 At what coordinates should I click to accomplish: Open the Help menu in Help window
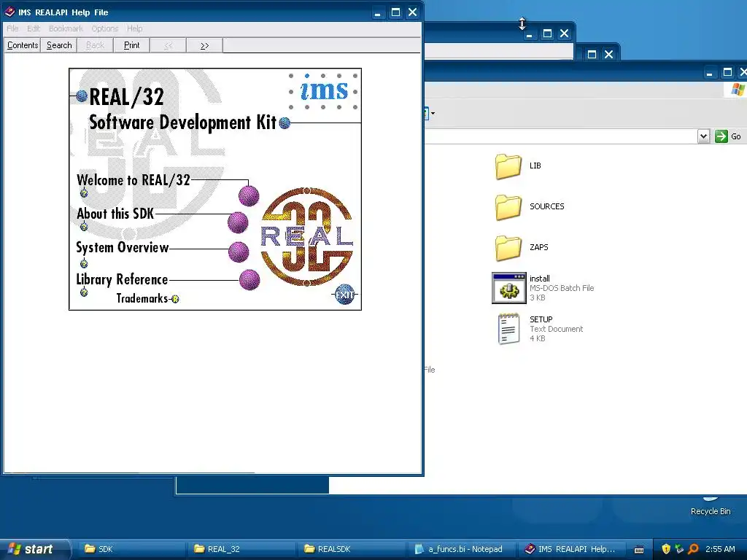click(134, 28)
